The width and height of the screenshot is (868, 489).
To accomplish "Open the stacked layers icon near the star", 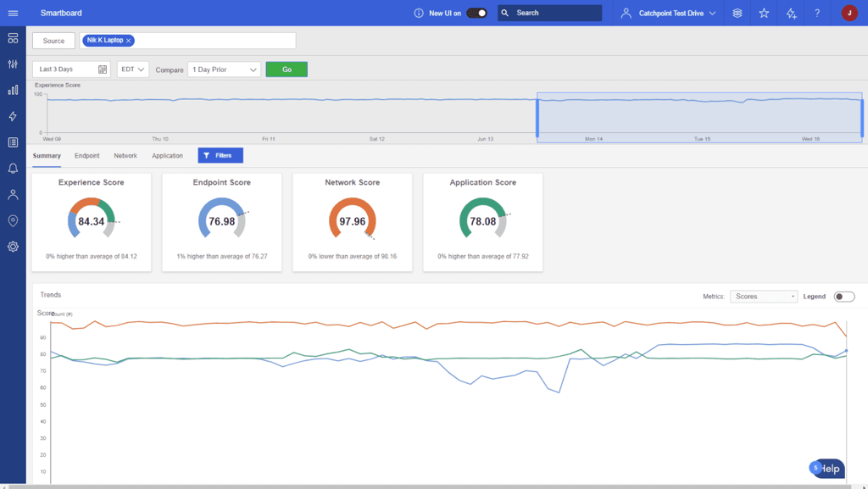I will click(x=737, y=13).
